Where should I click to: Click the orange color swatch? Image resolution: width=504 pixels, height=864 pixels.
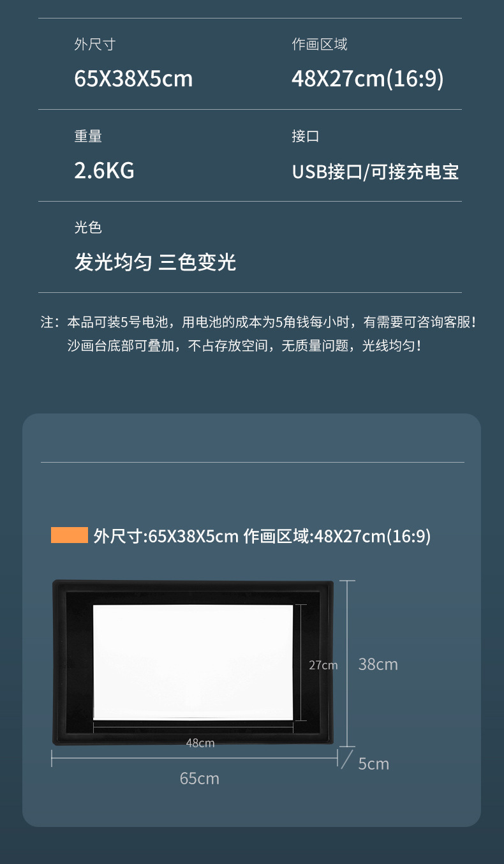click(x=70, y=535)
